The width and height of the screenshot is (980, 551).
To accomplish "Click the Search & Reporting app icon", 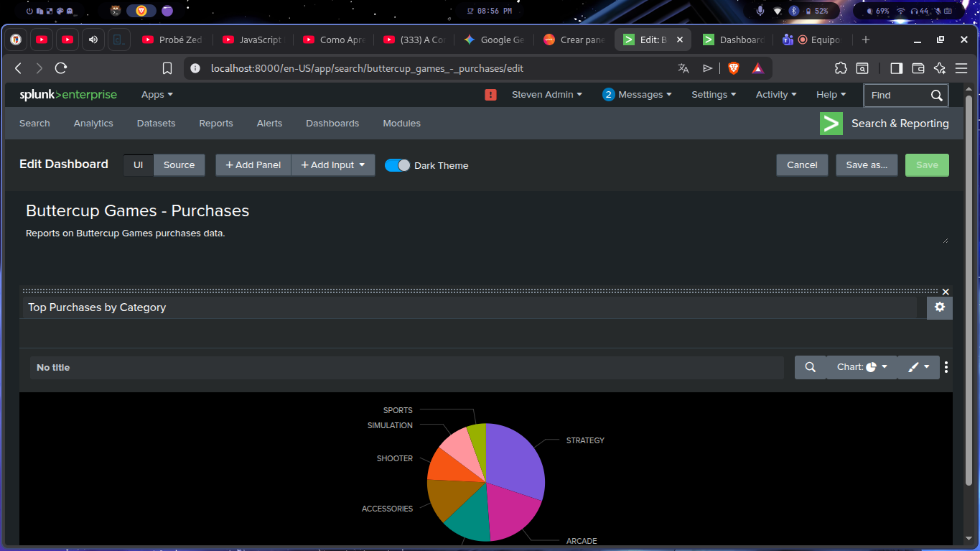I will (831, 123).
